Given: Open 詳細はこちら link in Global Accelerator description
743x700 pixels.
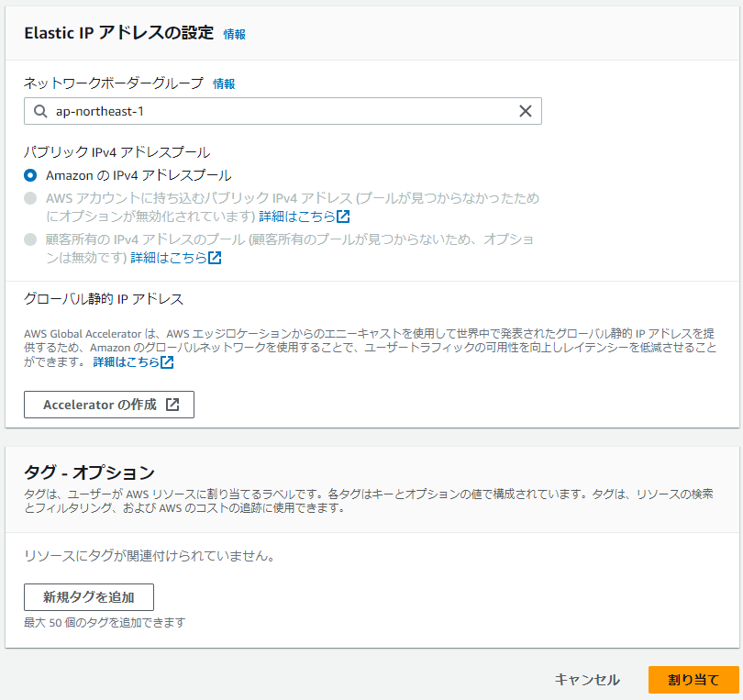Looking at the screenshot, I should click(125, 362).
